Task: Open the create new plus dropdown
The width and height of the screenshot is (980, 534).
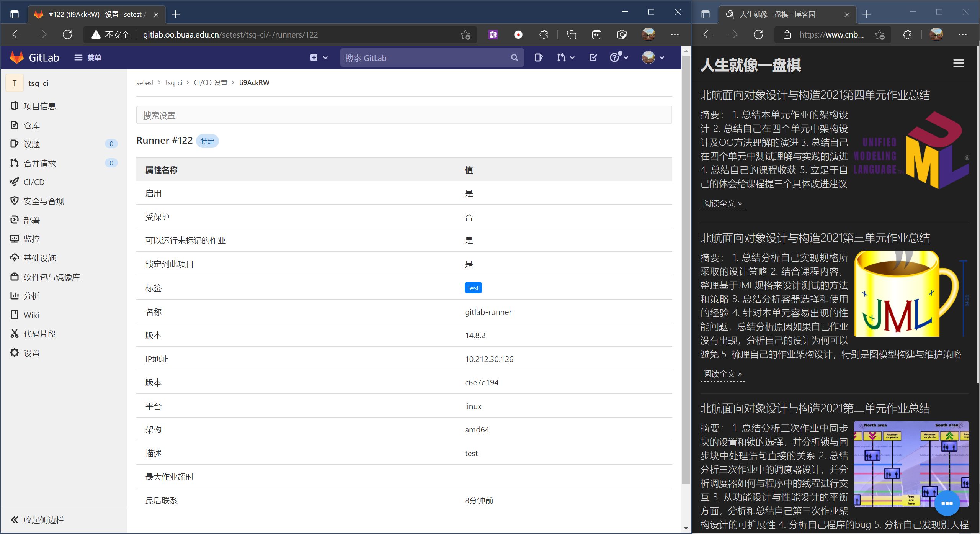Action: pos(319,57)
